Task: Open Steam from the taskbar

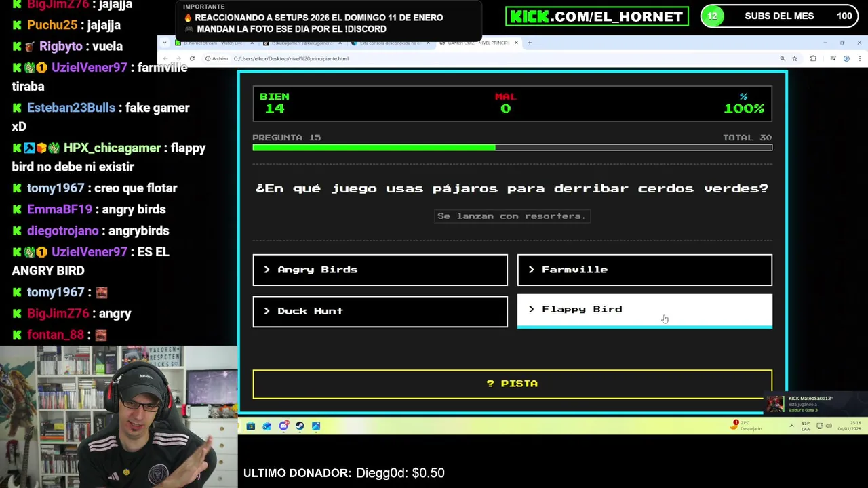Action: point(300,426)
